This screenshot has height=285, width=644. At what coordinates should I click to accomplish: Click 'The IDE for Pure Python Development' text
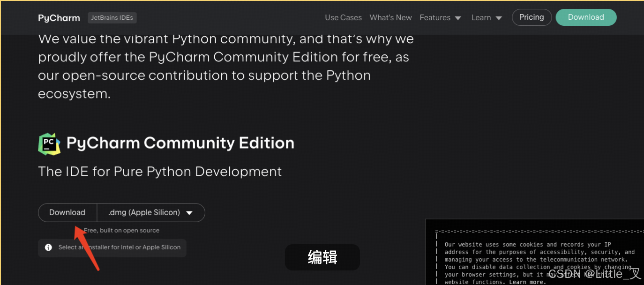pyautogui.click(x=160, y=172)
